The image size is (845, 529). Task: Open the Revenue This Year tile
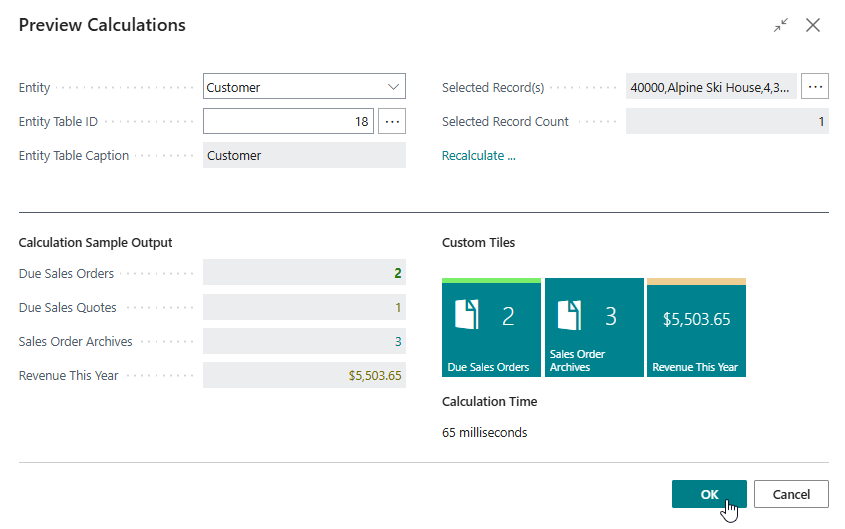click(696, 327)
